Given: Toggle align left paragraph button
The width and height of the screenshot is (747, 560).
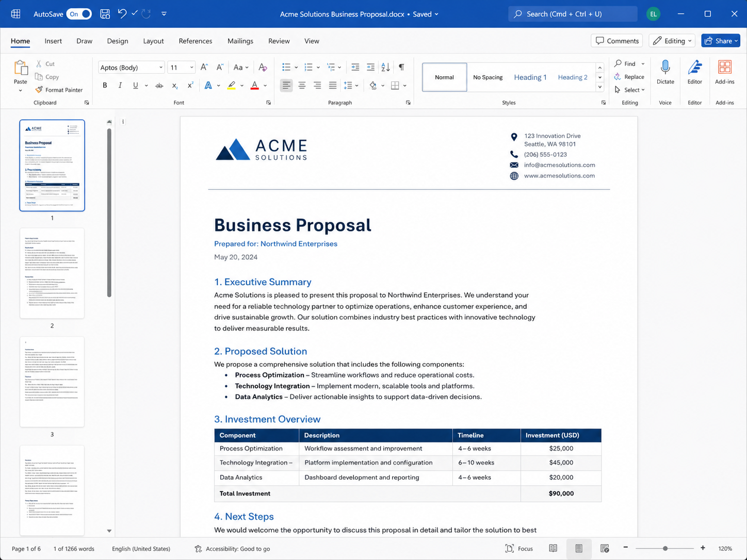Looking at the screenshot, I should coord(286,86).
